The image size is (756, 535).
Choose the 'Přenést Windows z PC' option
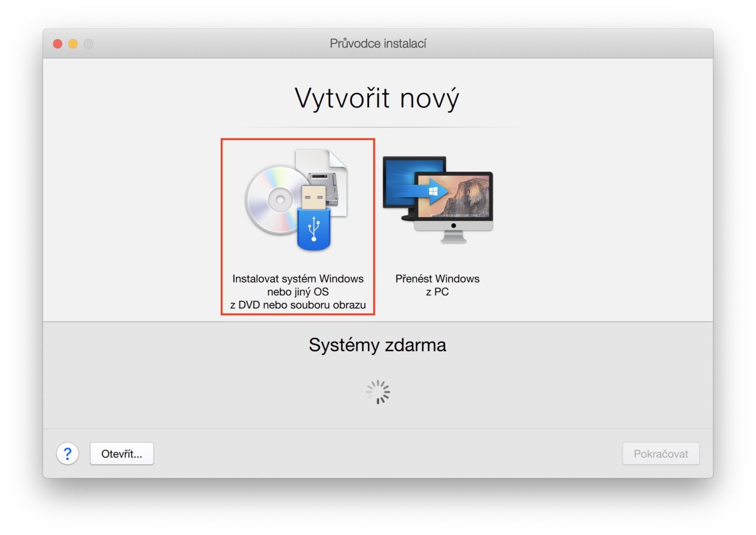tap(437, 285)
